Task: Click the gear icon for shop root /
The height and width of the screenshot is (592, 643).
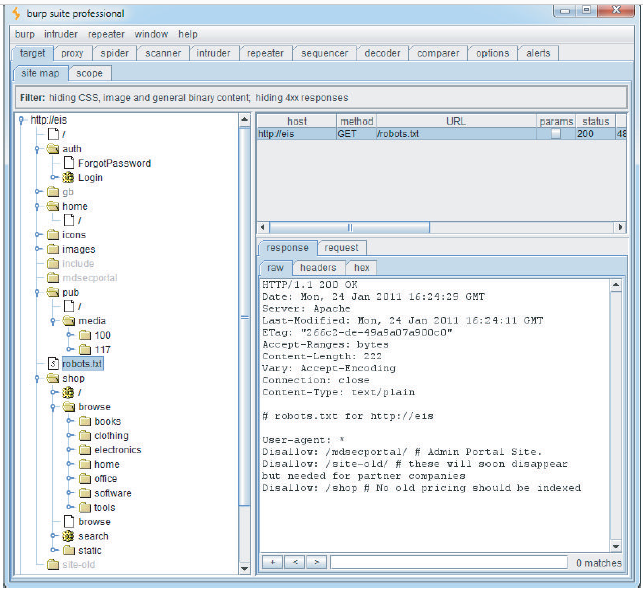Action: click(x=68, y=392)
